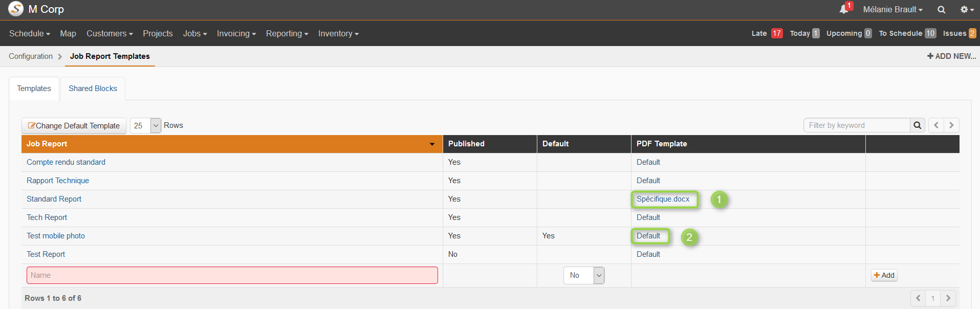Image resolution: width=980 pixels, height=309 pixels.
Task: Show To Schedule jobs counter
Action: (x=907, y=33)
